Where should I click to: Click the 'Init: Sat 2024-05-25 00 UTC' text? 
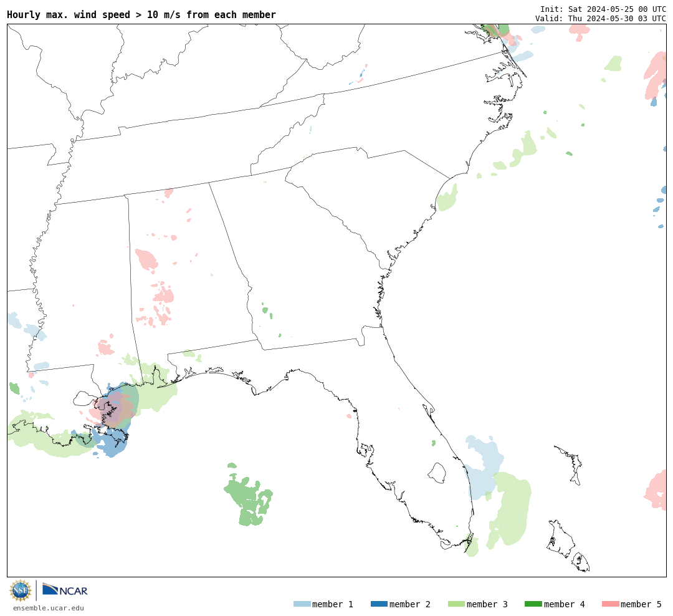coord(603,9)
